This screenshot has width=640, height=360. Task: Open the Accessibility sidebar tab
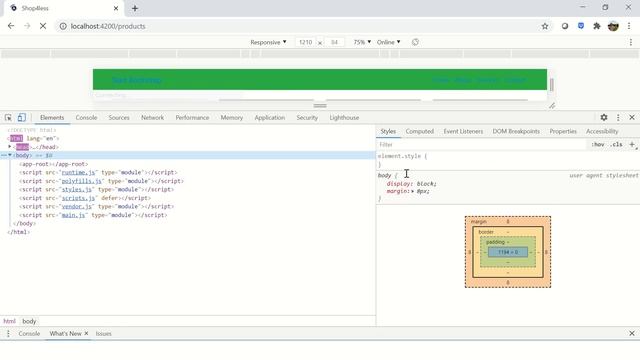(602, 131)
